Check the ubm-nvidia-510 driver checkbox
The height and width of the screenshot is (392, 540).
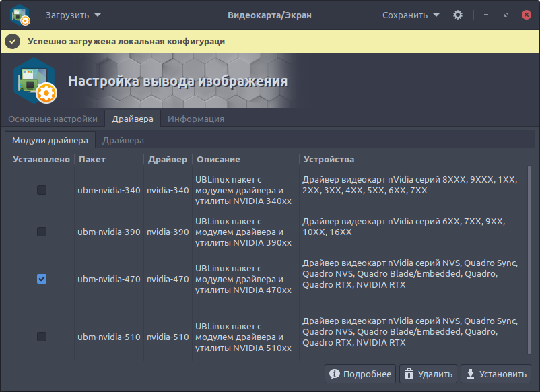[42, 337]
